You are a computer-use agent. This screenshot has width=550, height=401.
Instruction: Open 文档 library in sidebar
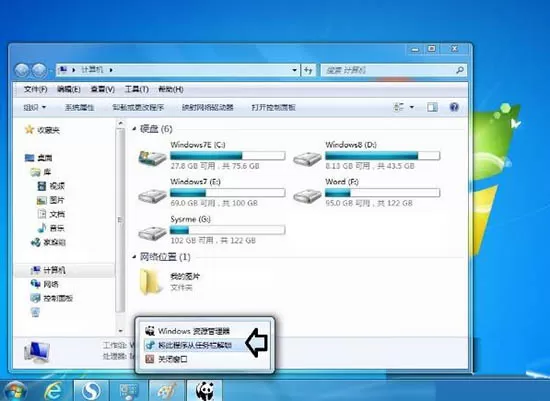[x=51, y=214]
